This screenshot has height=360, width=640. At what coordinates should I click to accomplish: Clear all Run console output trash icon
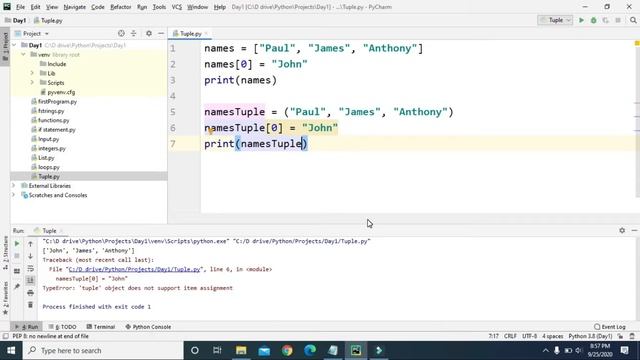pyautogui.click(x=30, y=305)
